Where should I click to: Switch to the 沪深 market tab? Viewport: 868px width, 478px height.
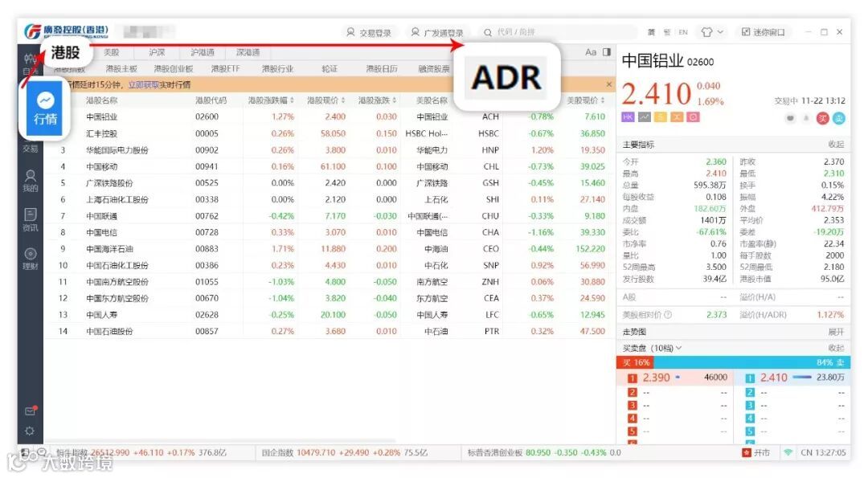coord(157,52)
